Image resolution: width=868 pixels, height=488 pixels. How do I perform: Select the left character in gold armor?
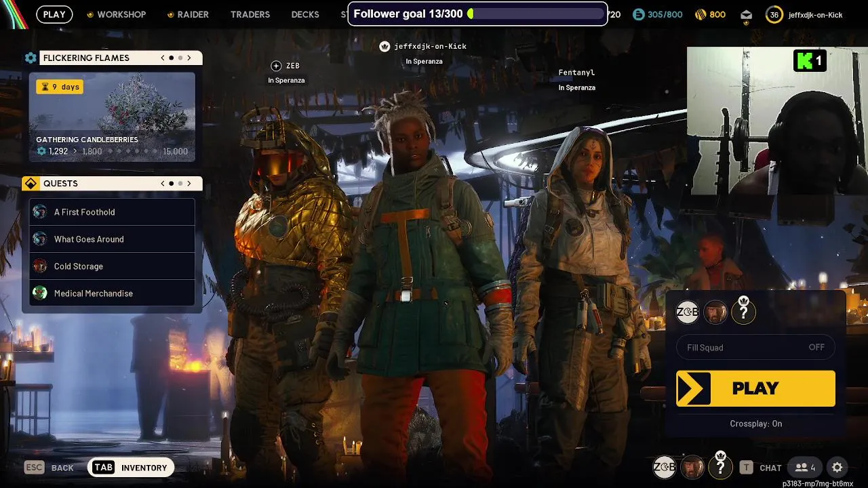tap(288, 285)
